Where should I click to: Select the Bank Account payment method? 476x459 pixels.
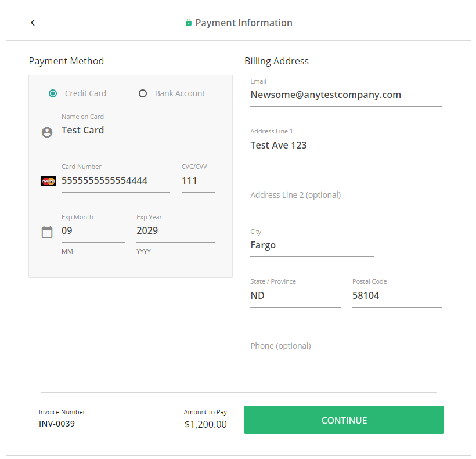(x=143, y=93)
